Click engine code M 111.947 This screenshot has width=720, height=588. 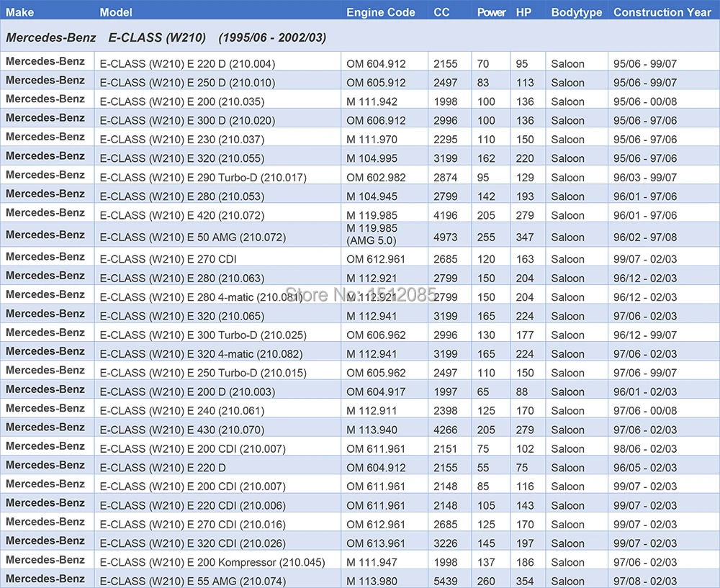click(372, 562)
